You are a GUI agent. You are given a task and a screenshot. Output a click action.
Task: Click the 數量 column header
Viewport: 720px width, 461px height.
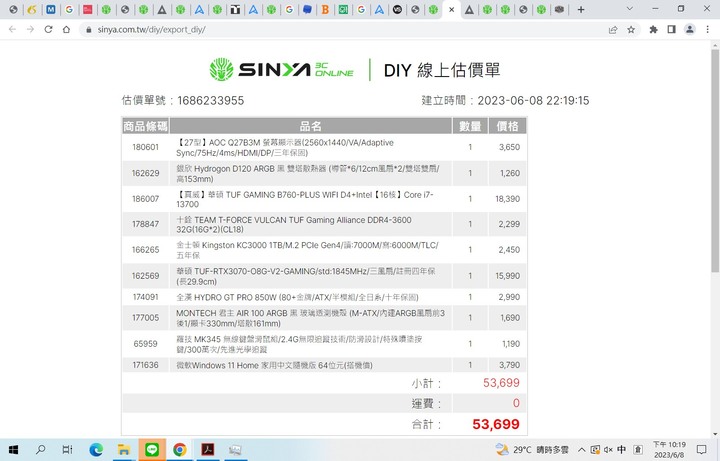pyautogui.click(x=470, y=126)
